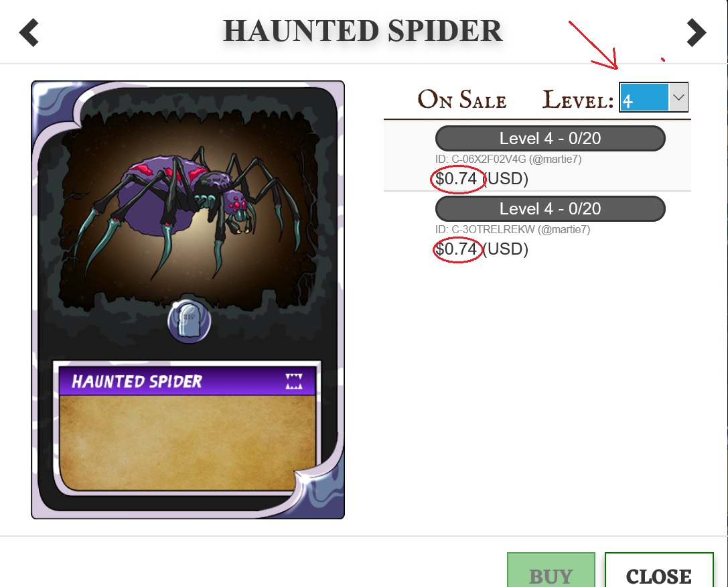Image resolution: width=728 pixels, height=587 pixels.
Task: Go to next card with right chevron
Action: 696,33
